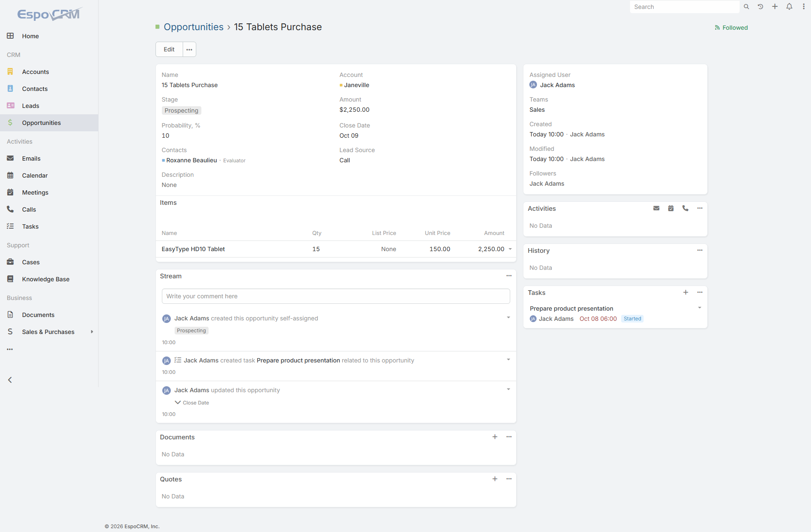Open the notifications bell

coord(789,7)
